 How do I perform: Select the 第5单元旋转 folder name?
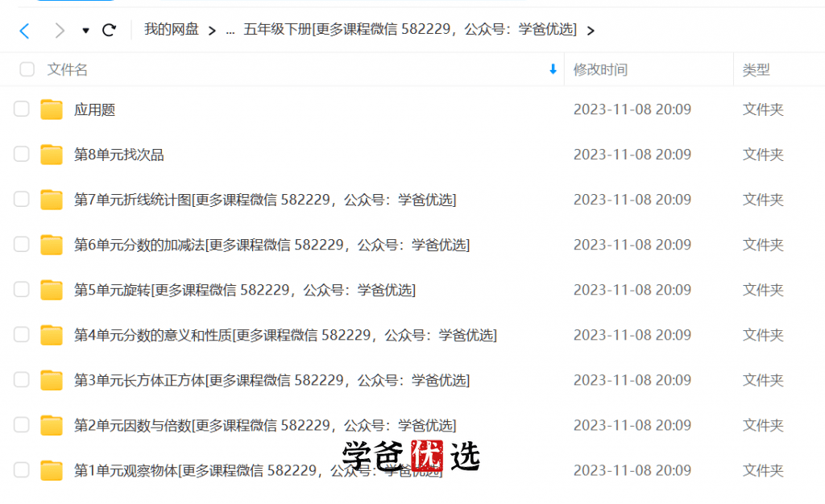[245, 290]
